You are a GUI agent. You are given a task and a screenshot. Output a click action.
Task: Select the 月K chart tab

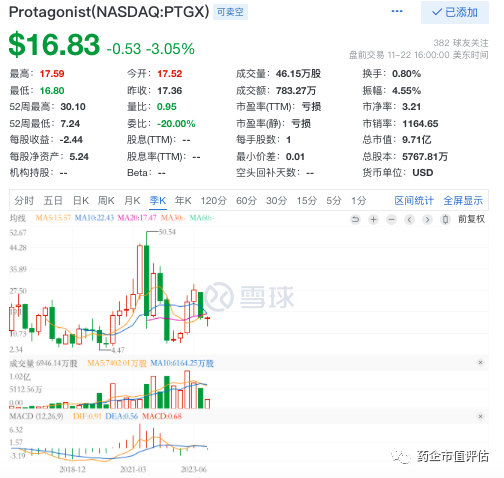[x=132, y=201]
